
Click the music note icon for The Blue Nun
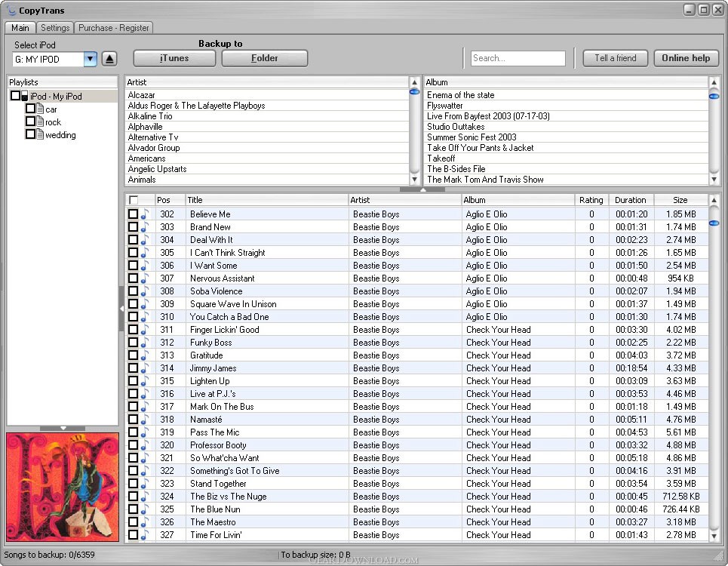145,509
